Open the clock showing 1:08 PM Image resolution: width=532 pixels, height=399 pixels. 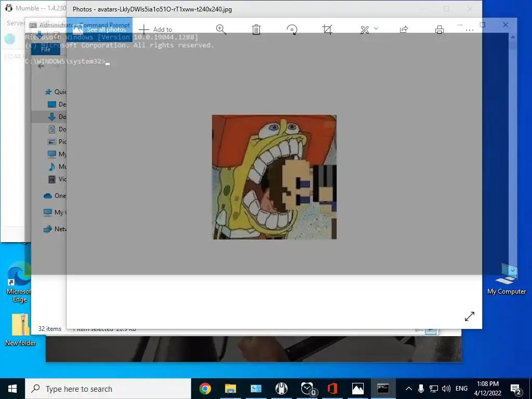point(487,389)
